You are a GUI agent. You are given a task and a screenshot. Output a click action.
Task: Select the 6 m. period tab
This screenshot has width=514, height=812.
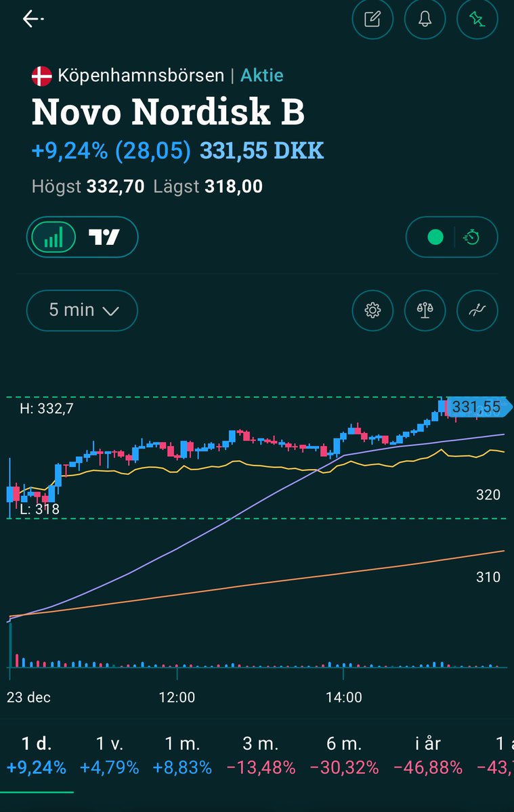pyautogui.click(x=344, y=756)
